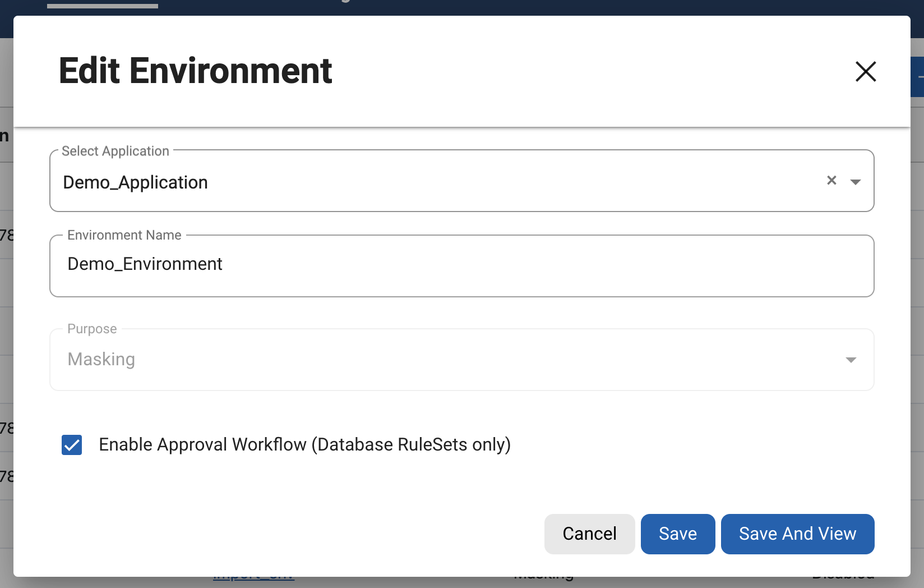This screenshot has width=924, height=588.
Task: Clear the selected Demo_Application value
Action: (831, 180)
